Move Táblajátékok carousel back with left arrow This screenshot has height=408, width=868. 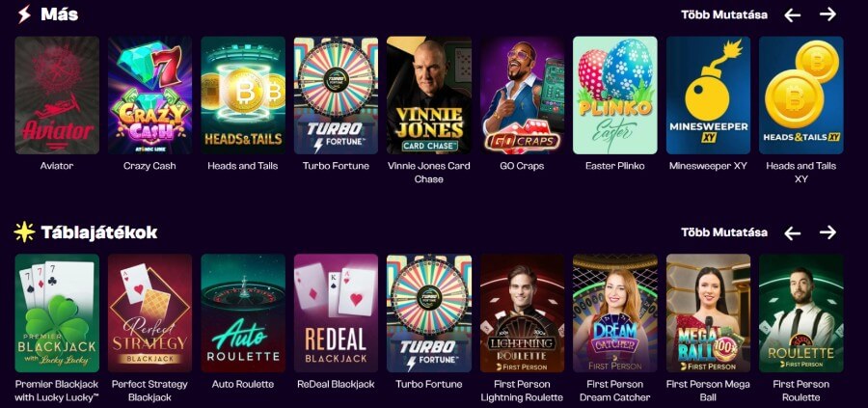[792, 233]
